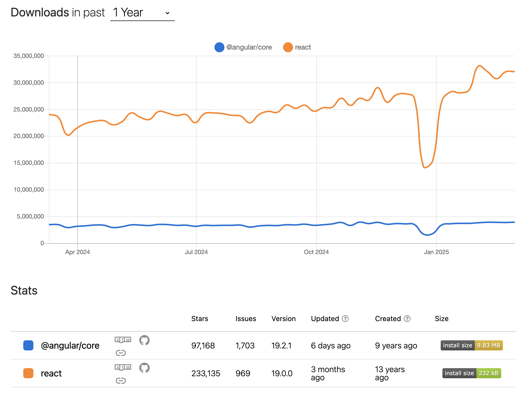The height and width of the screenshot is (402, 532).
Task: Click help icon beside Updated column
Action: [x=345, y=319]
